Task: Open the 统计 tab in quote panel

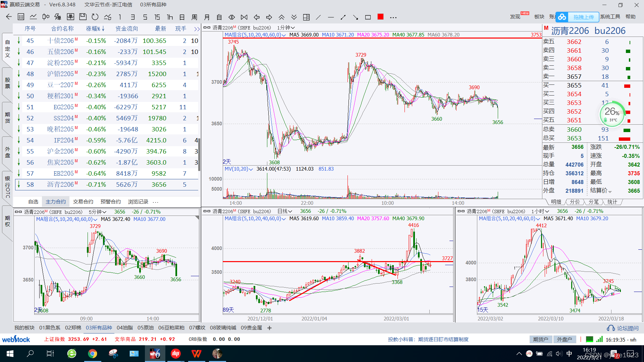Action: pos(612,202)
